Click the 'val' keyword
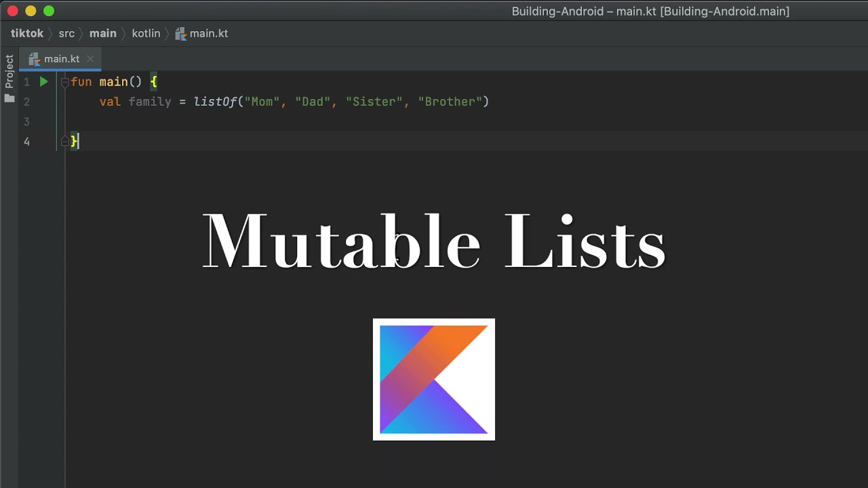868x488 pixels. (x=110, y=102)
